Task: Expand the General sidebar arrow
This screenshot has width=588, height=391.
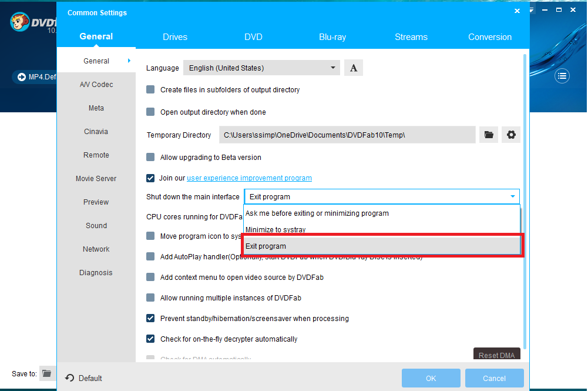Action: [x=129, y=61]
